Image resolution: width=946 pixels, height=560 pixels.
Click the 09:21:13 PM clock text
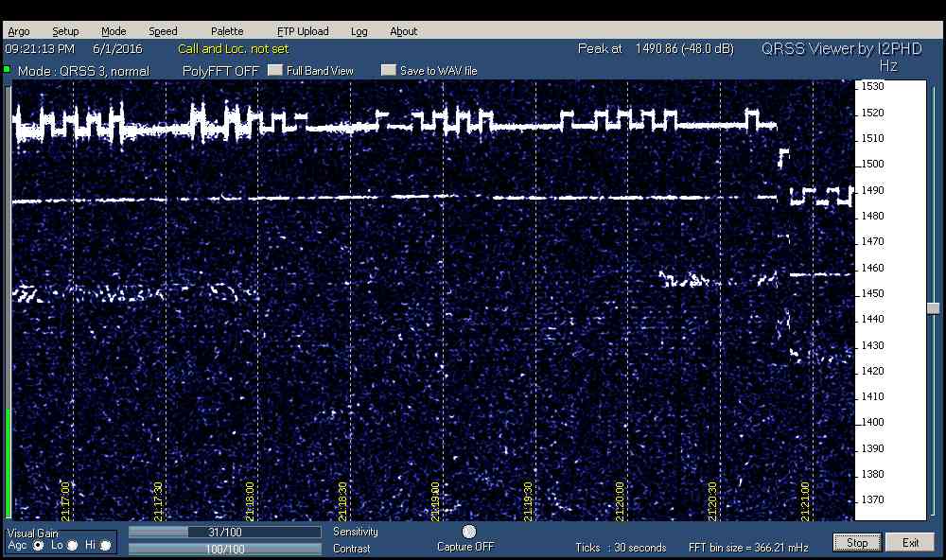point(40,49)
